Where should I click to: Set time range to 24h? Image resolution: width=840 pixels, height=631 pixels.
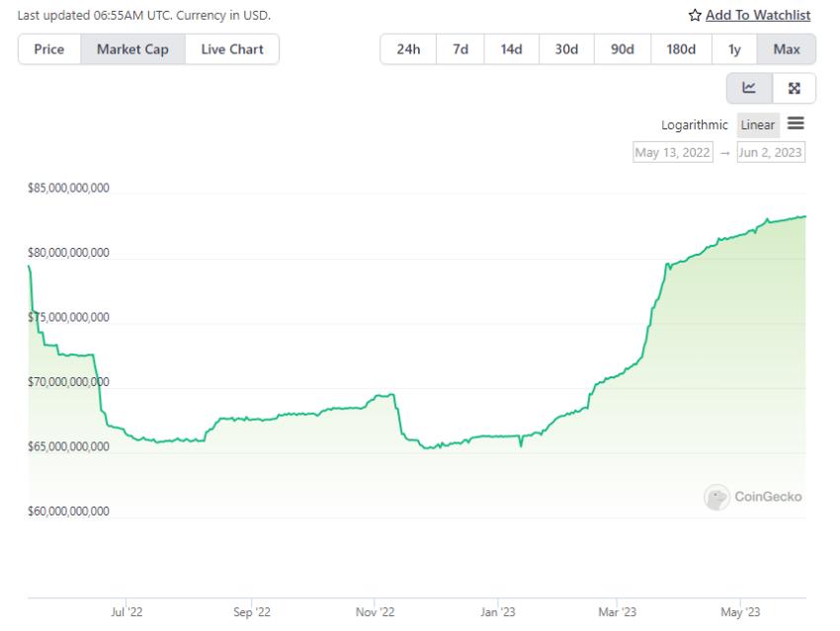click(x=408, y=49)
